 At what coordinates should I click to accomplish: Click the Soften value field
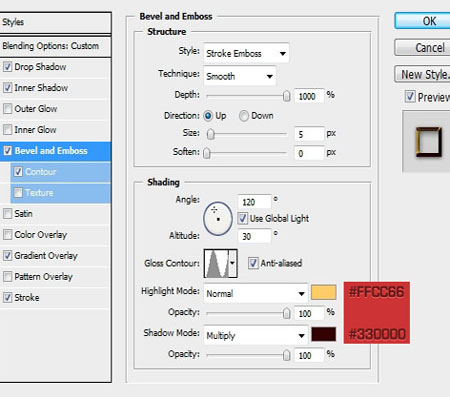pyautogui.click(x=309, y=153)
